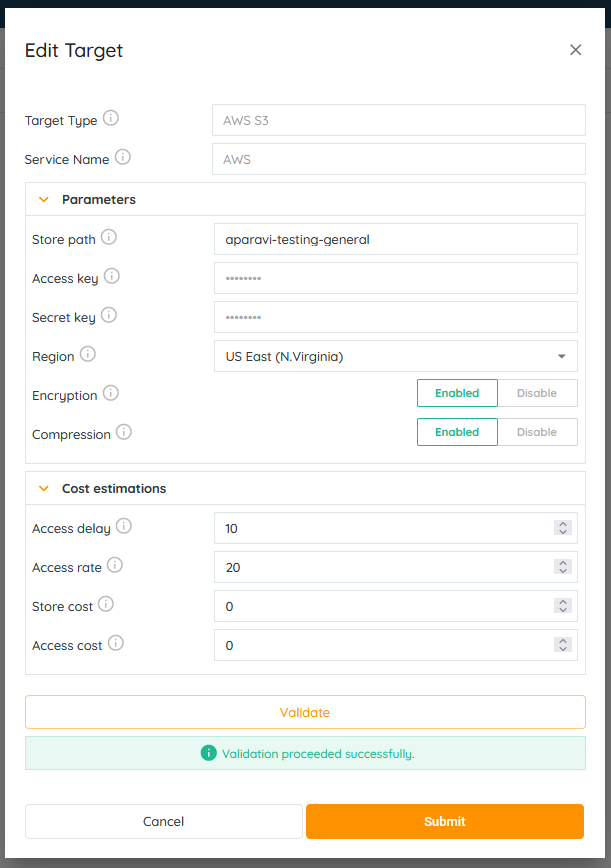The image size is (611, 868).
Task: Cancel editing the target
Action: [163, 821]
